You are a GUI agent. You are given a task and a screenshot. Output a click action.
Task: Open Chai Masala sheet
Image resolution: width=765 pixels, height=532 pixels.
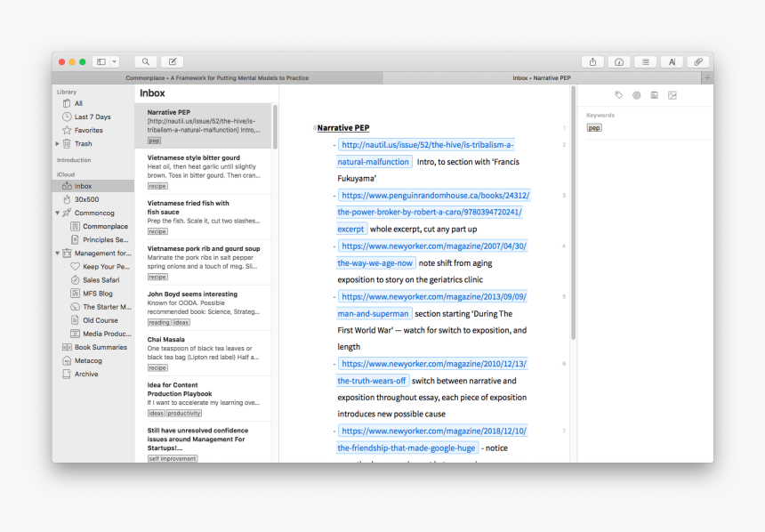click(203, 353)
